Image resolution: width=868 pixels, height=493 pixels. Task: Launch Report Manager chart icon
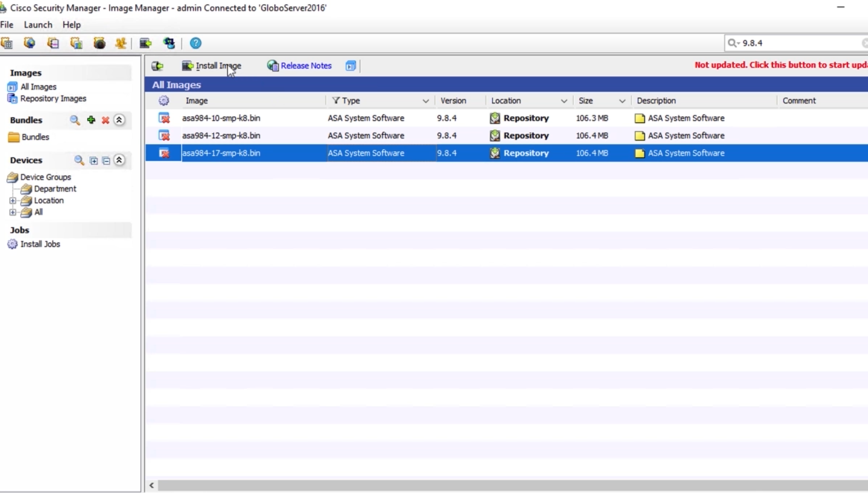(x=76, y=43)
